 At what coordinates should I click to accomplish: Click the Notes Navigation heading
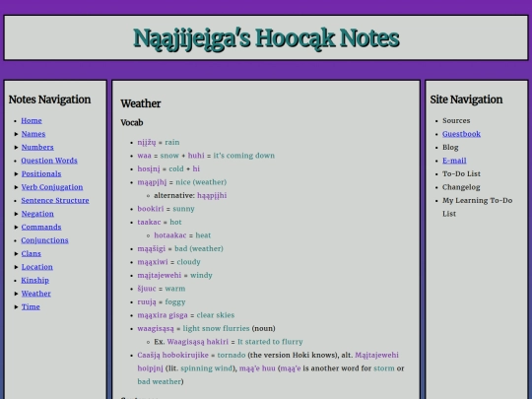[x=49, y=100]
